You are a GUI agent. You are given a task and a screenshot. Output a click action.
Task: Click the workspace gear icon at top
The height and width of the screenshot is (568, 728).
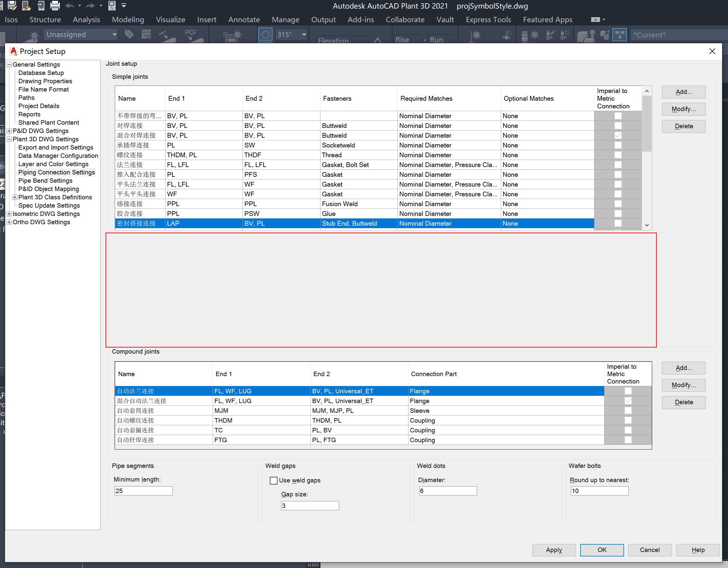click(112, 6)
